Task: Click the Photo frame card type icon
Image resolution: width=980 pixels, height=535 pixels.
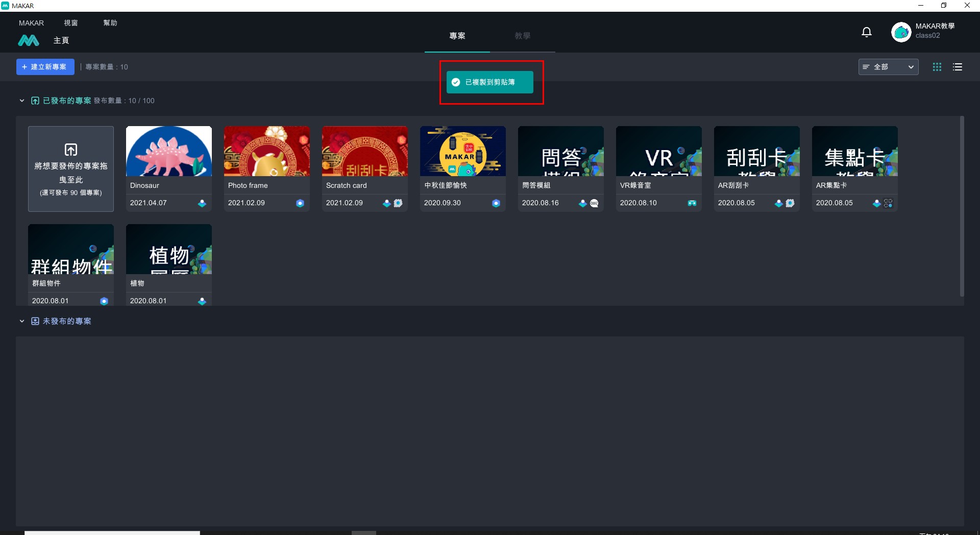Action: [x=300, y=203]
